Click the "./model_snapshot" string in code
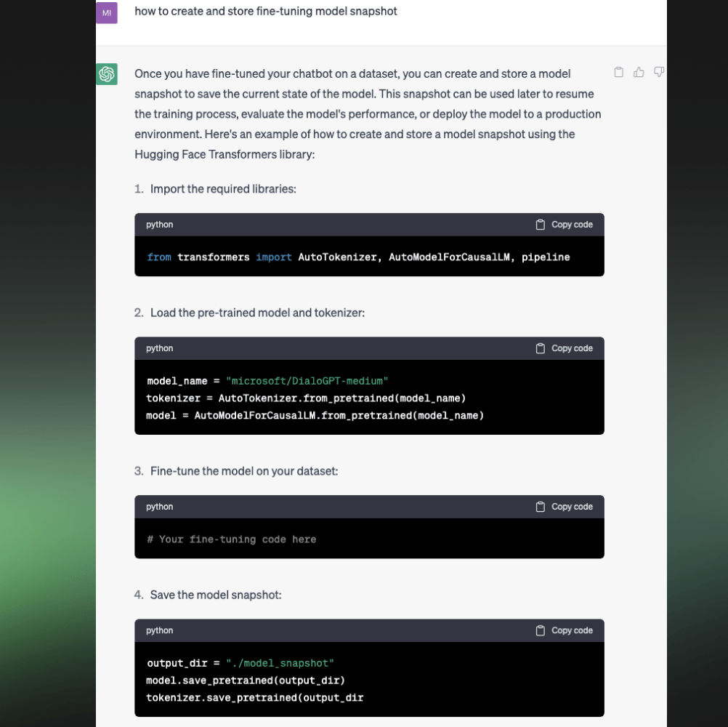The width and height of the screenshot is (728, 727). coord(280,663)
